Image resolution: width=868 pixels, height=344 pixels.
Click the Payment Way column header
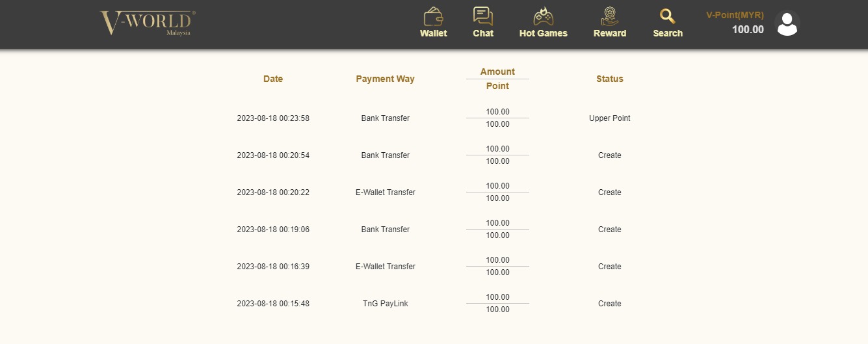pos(385,79)
